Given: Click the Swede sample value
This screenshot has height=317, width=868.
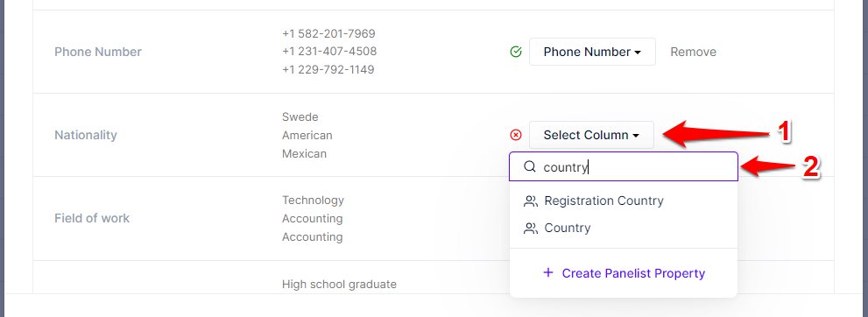Looking at the screenshot, I should pos(300,117).
